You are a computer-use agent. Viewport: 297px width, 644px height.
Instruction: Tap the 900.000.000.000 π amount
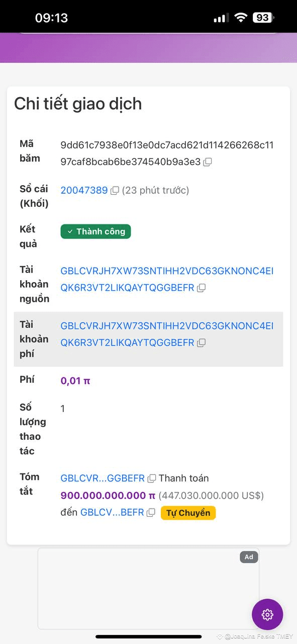[x=108, y=496]
